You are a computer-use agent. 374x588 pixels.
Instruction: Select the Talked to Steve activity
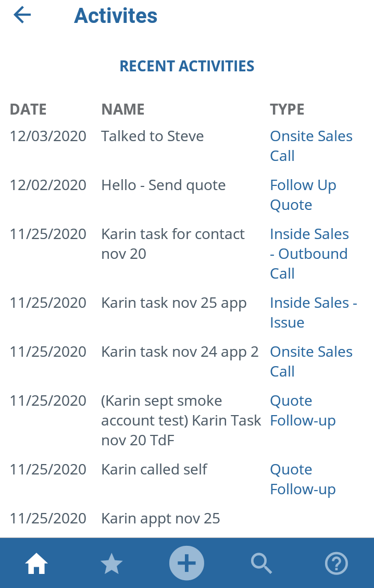tap(152, 136)
